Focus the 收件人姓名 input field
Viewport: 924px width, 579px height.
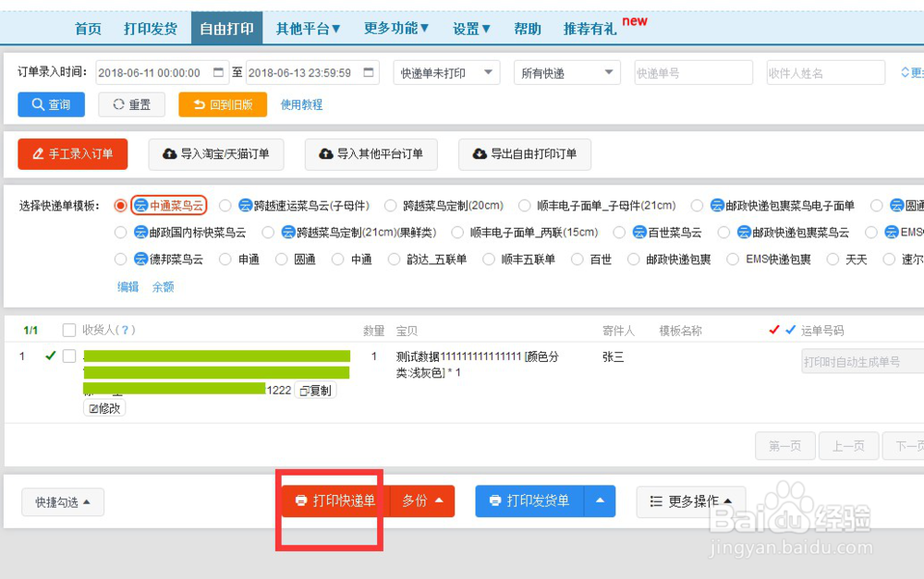tap(825, 72)
